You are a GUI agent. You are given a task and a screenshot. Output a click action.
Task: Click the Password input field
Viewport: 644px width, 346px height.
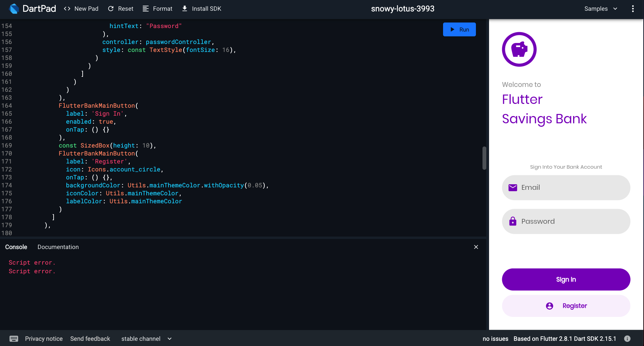(x=566, y=221)
